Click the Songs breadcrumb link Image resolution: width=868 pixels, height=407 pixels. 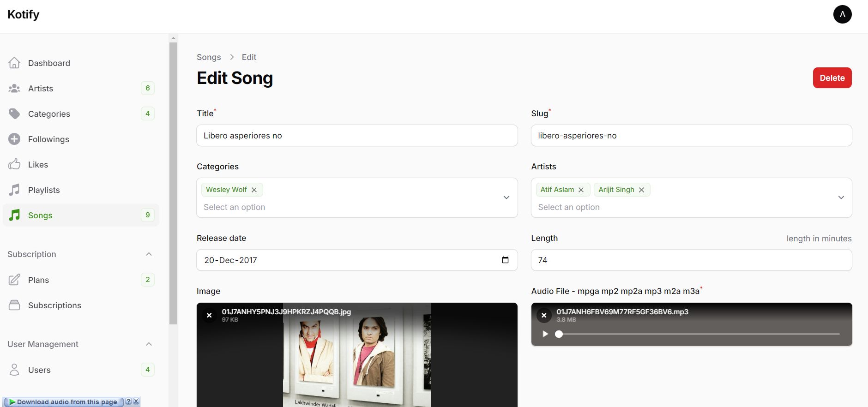click(209, 57)
